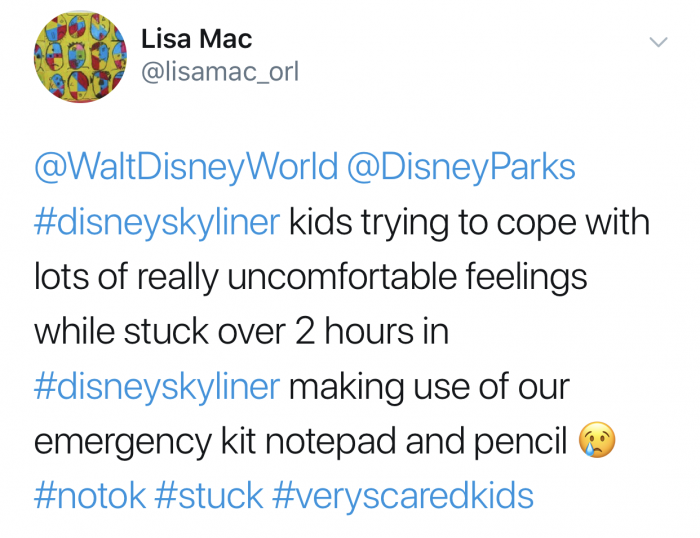Open #disneyskyliner hashtag before 'kids trying'
The width and height of the screenshot is (700, 538).
(x=157, y=222)
